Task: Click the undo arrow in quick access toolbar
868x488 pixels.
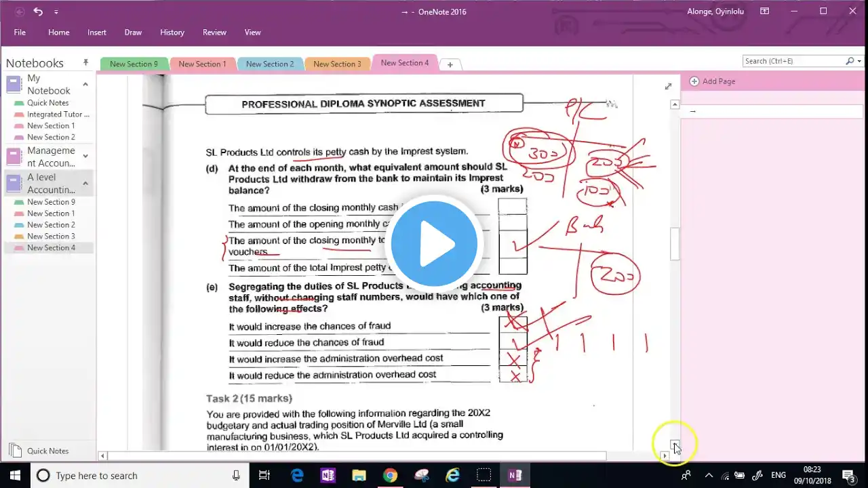Action: (x=38, y=12)
